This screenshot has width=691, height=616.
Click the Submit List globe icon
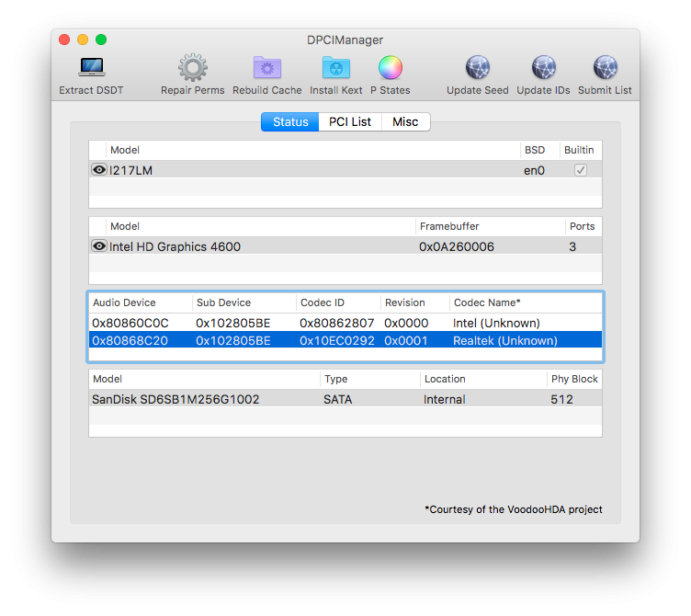click(605, 68)
